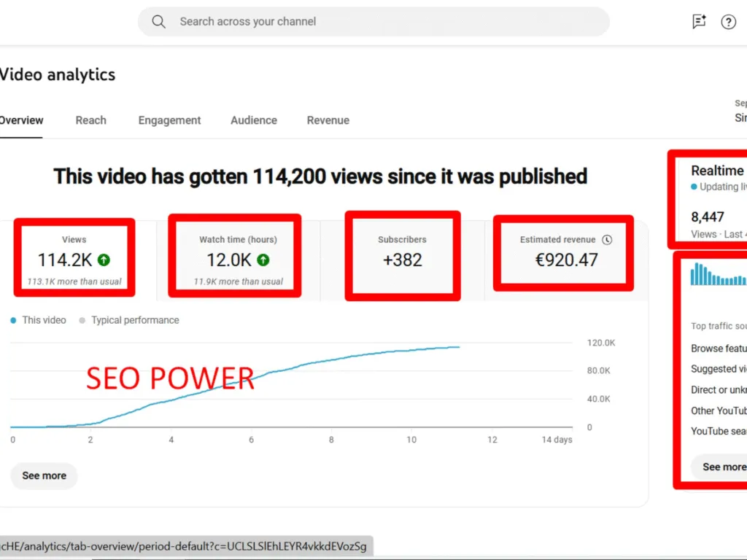Go to the Revenue tab

coord(328,120)
